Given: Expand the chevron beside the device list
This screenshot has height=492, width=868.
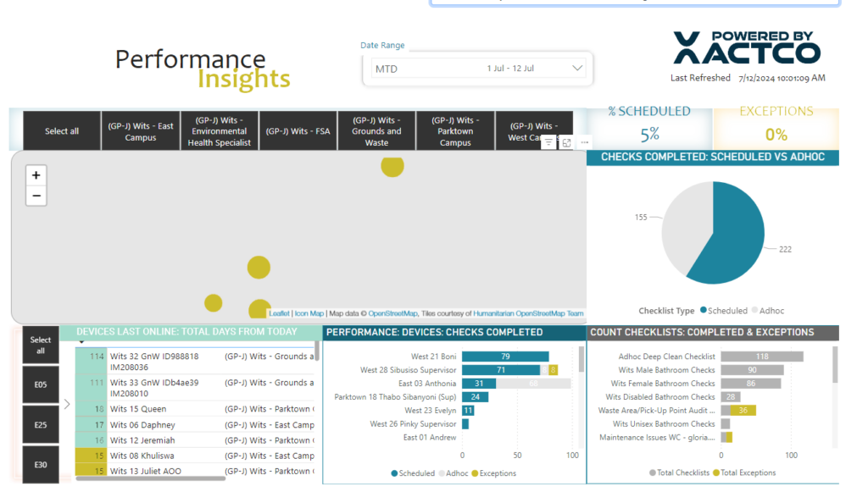Looking at the screenshot, I should 67,404.
